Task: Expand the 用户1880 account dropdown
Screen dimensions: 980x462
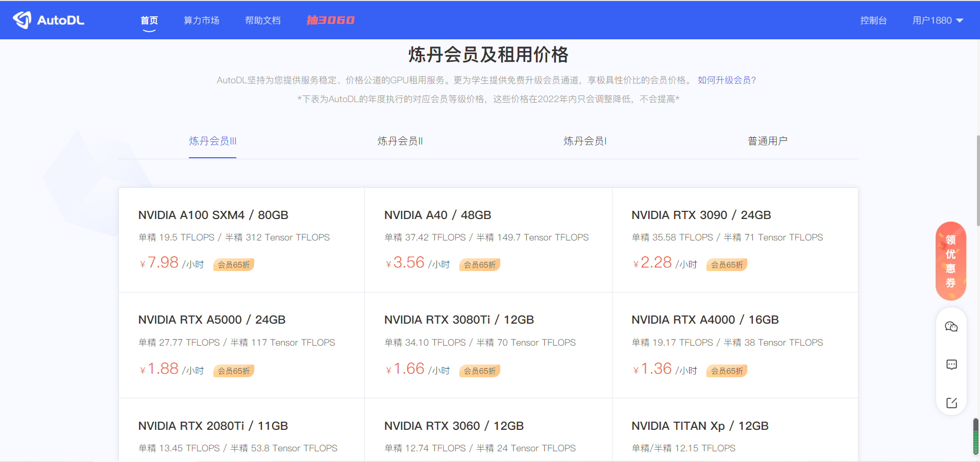Action: [938, 20]
